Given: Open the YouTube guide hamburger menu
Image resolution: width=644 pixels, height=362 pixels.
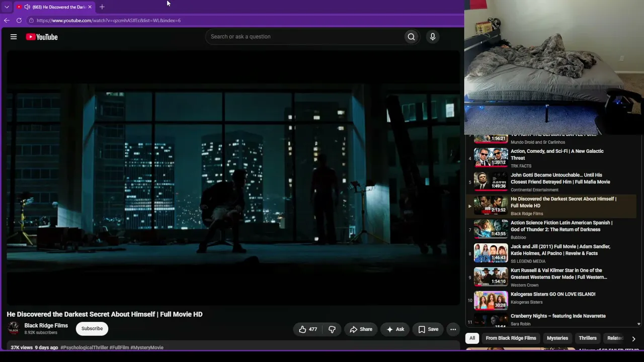Looking at the screenshot, I should point(14,37).
